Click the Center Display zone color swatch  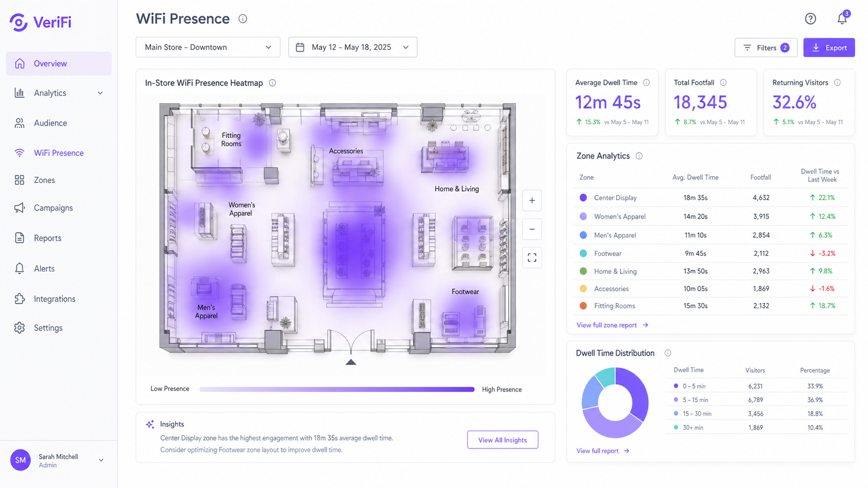584,198
